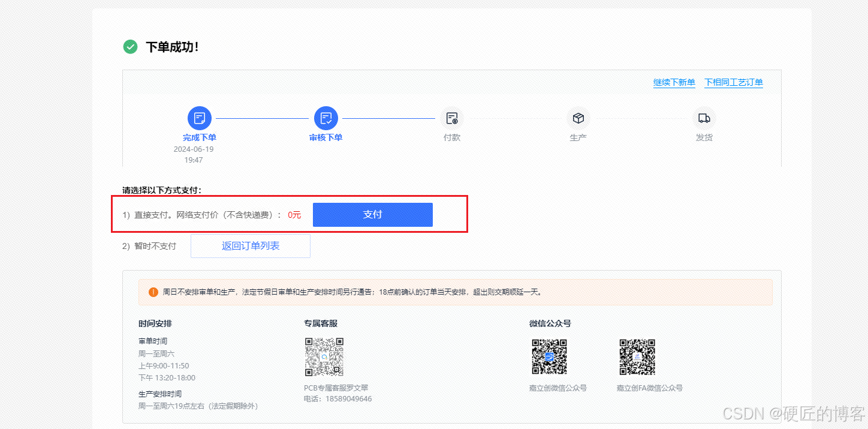The width and height of the screenshot is (868, 429).
Task: Click the 嘉立创微信公众号 caption
Action: coord(557,388)
